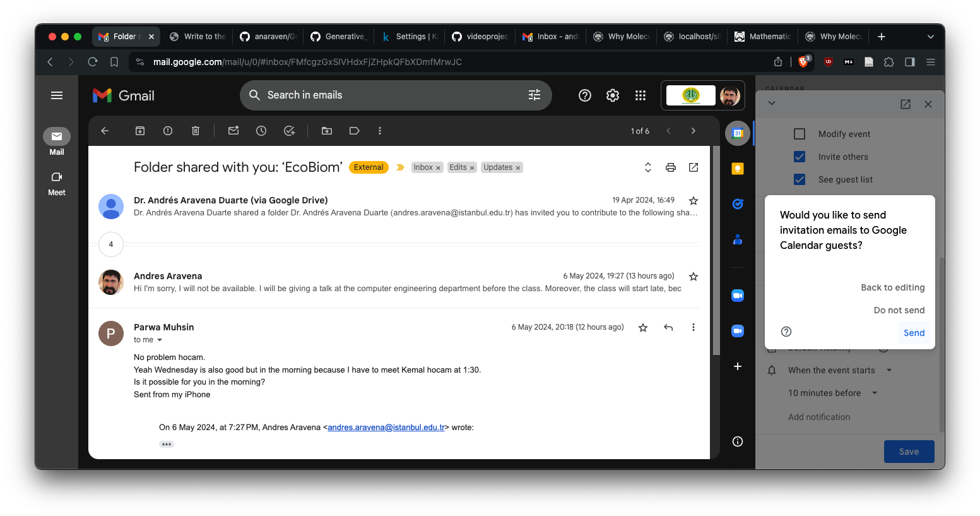Image resolution: width=980 pixels, height=516 pixels.
Task: Uncheck the See guest list checkbox
Action: pos(800,179)
